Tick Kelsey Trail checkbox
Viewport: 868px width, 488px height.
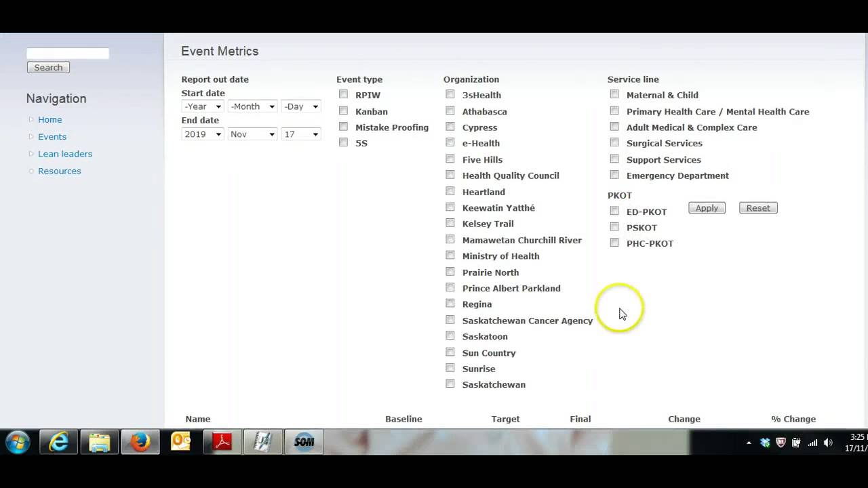click(x=450, y=223)
